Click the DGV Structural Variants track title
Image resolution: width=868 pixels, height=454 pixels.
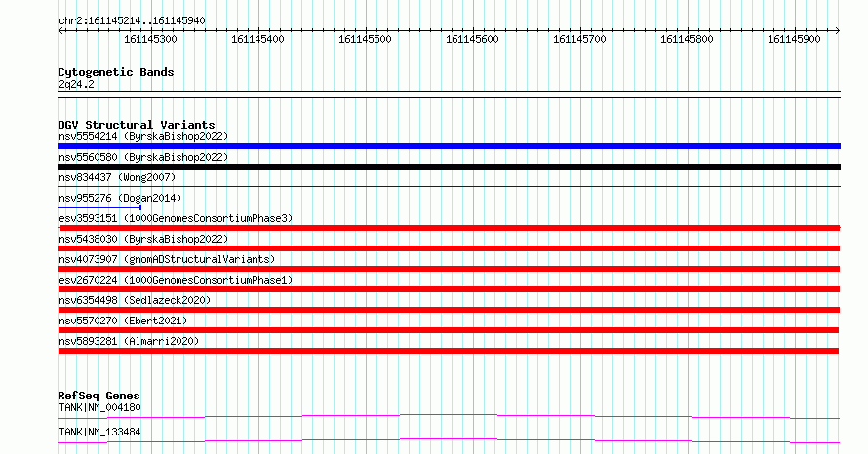(137, 125)
